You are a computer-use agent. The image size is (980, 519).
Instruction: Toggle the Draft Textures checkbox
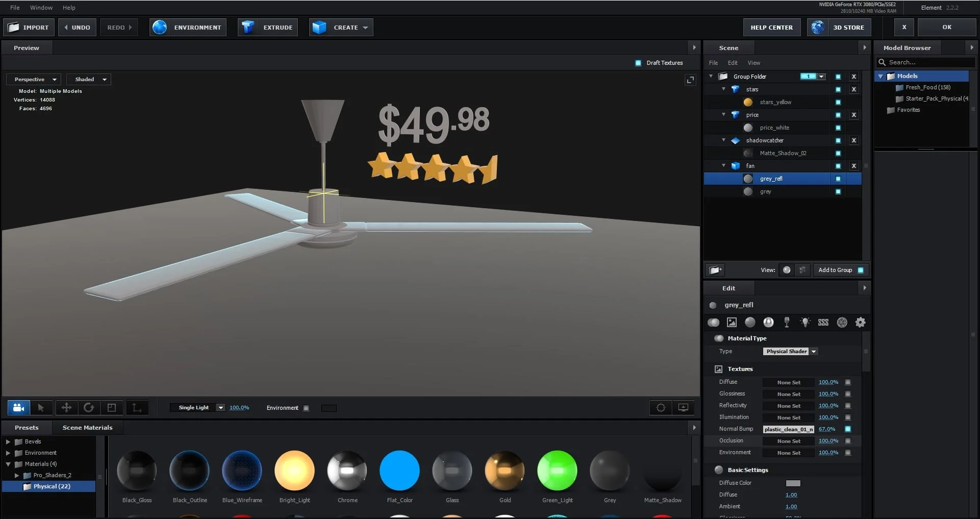pos(638,63)
